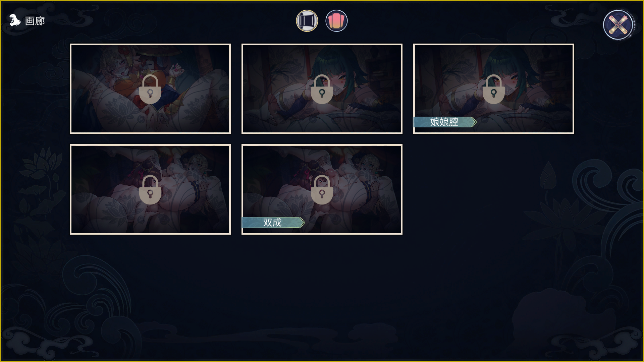Open the locked thumbnail tagged 娘娘腔

[494, 89]
